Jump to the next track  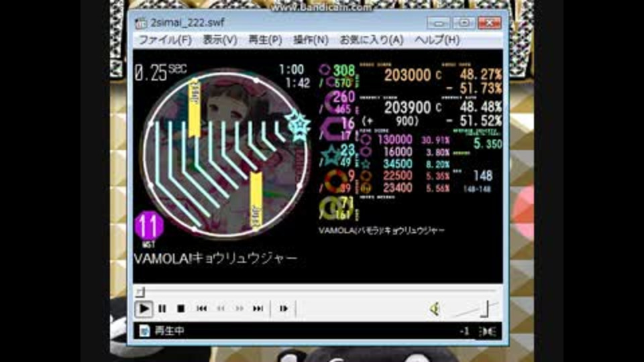[258, 308]
